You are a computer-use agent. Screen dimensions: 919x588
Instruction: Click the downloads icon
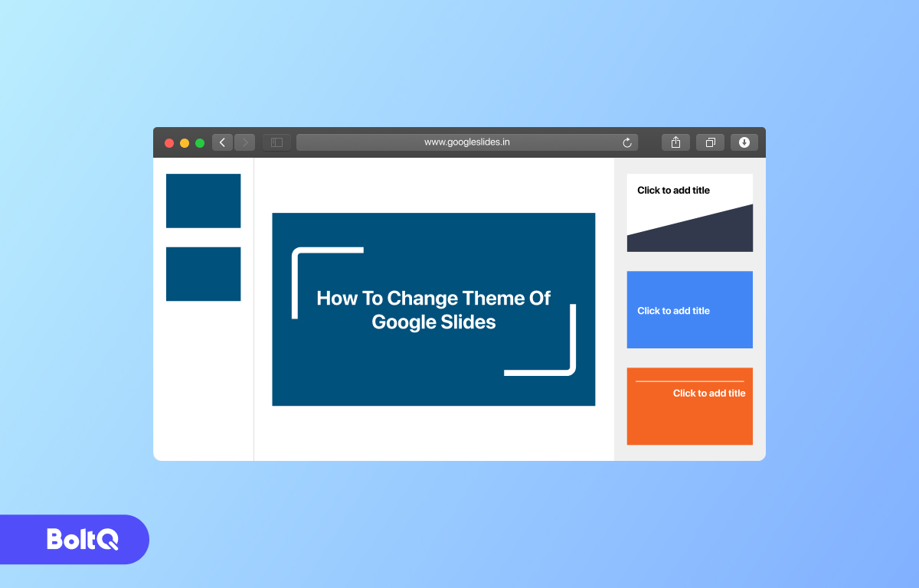(x=744, y=142)
